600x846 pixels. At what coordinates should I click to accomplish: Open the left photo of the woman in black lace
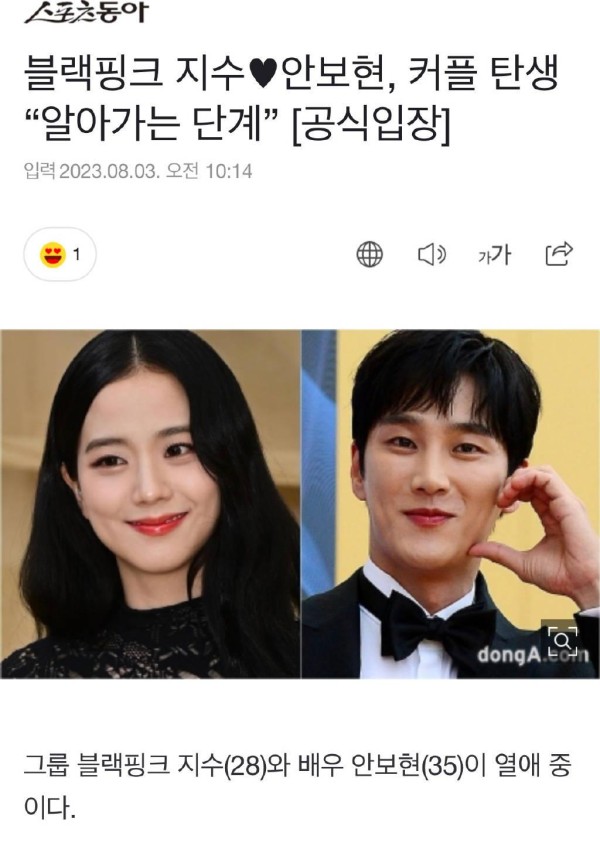[150, 504]
